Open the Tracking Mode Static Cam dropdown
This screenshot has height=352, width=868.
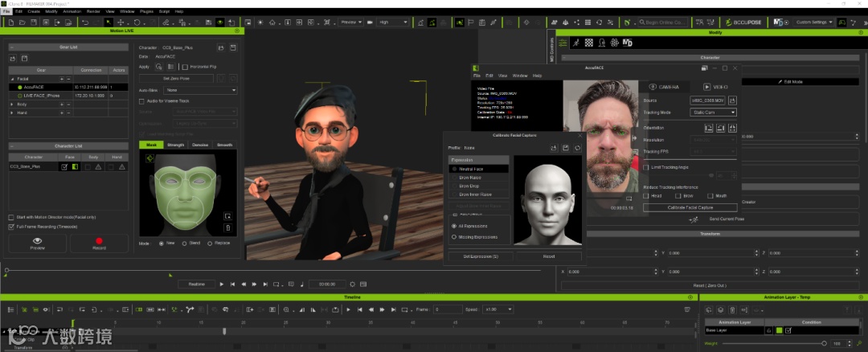pyautogui.click(x=713, y=113)
